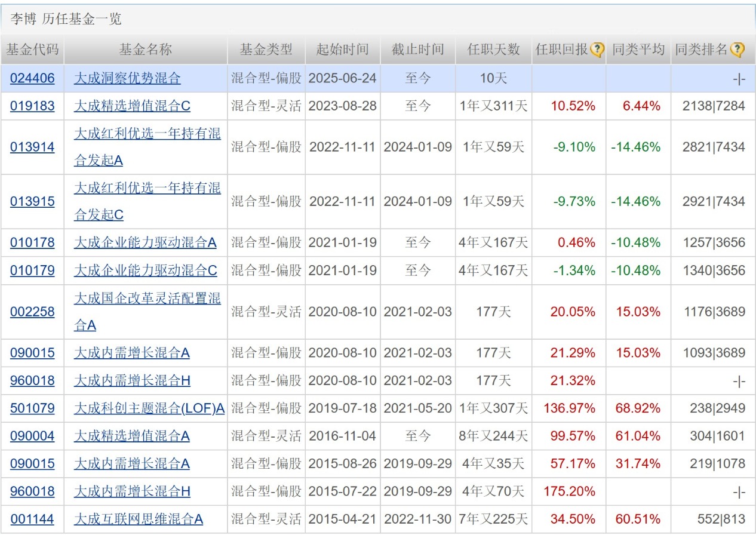Open fund code 002258 link
Image resolution: width=756 pixels, height=535 pixels.
[32, 312]
